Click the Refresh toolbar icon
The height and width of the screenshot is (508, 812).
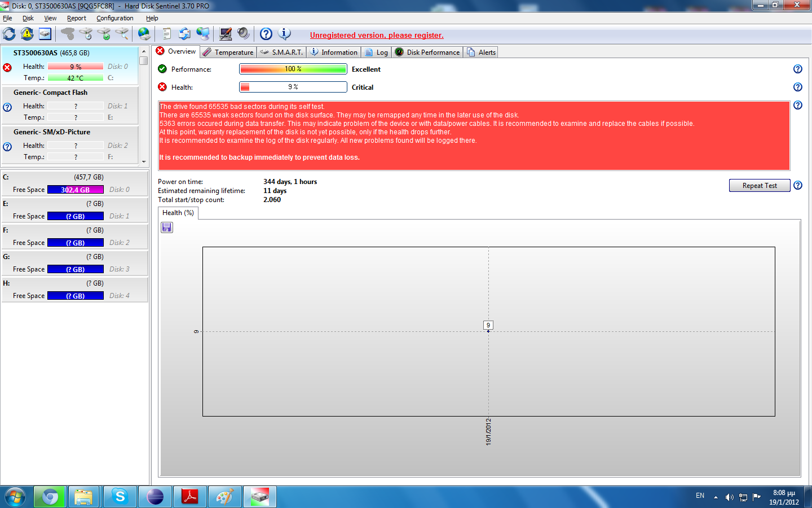click(9, 34)
